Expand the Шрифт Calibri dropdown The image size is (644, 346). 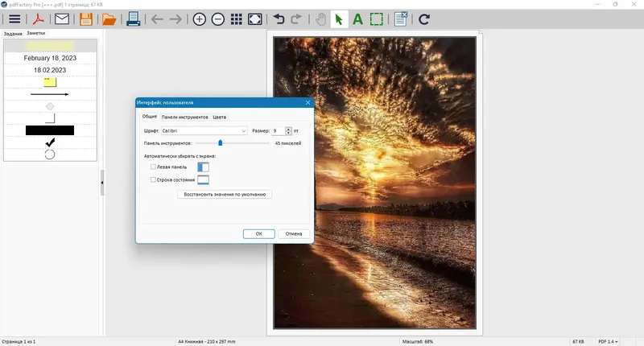coord(204,131)
